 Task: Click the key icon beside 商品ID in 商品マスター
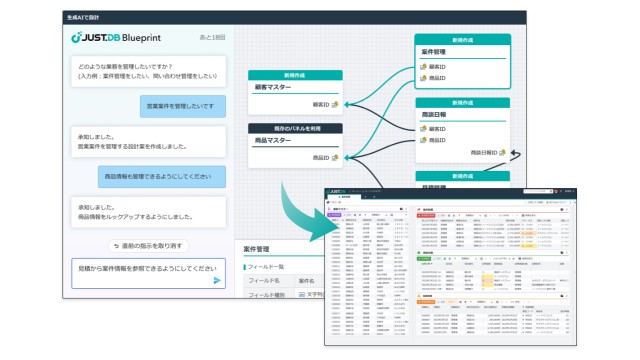(x=335, y=158)
